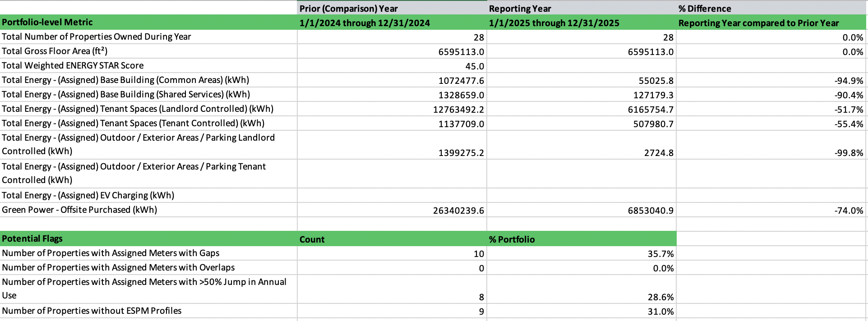Select the -99.8% difference cell
The height and width of the screenshot is (321, 868).
click(772, 145)
